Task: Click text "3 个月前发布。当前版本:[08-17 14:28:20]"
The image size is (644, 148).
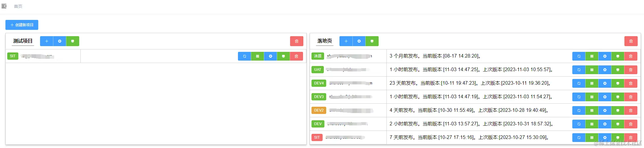Action: tap(435, 56)
